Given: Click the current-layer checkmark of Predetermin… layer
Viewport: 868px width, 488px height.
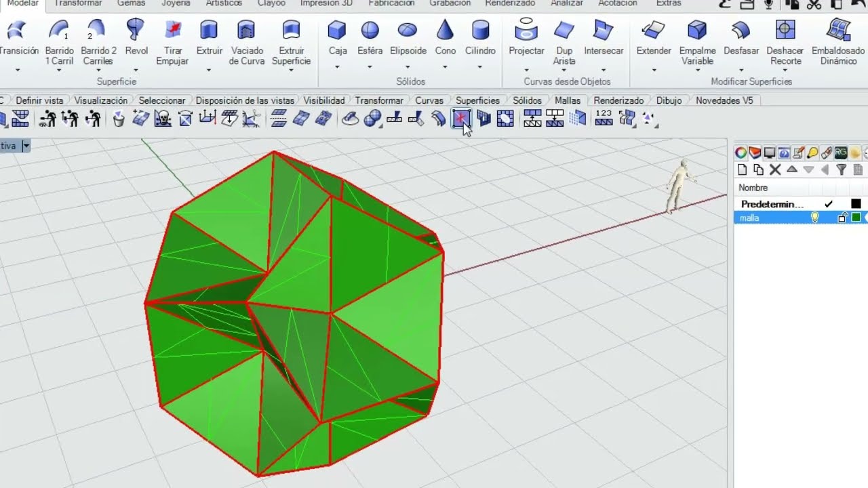Looking at the screenshot, I should (x=829, y=204).
